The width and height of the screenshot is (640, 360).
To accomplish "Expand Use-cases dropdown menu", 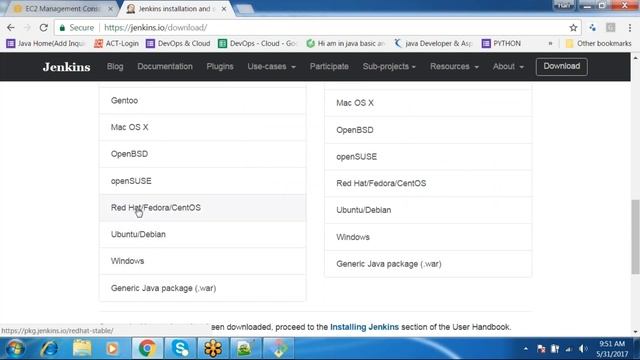I will 271,67.
